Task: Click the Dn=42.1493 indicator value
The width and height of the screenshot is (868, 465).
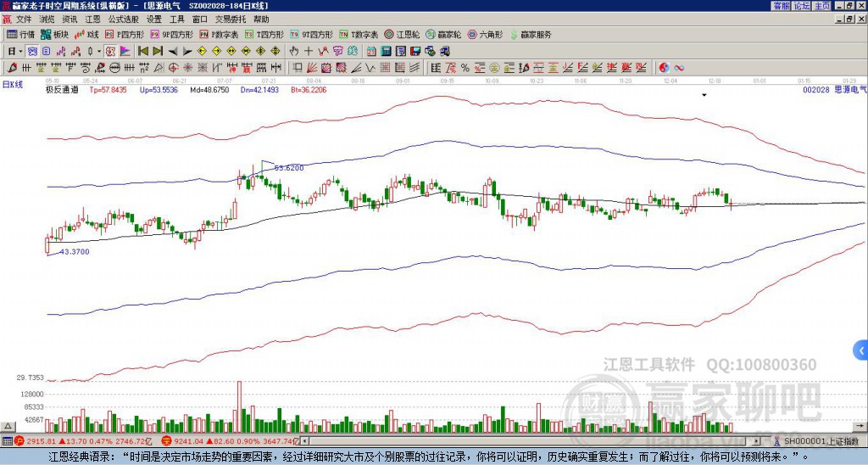Action: (x=259, y=89)
